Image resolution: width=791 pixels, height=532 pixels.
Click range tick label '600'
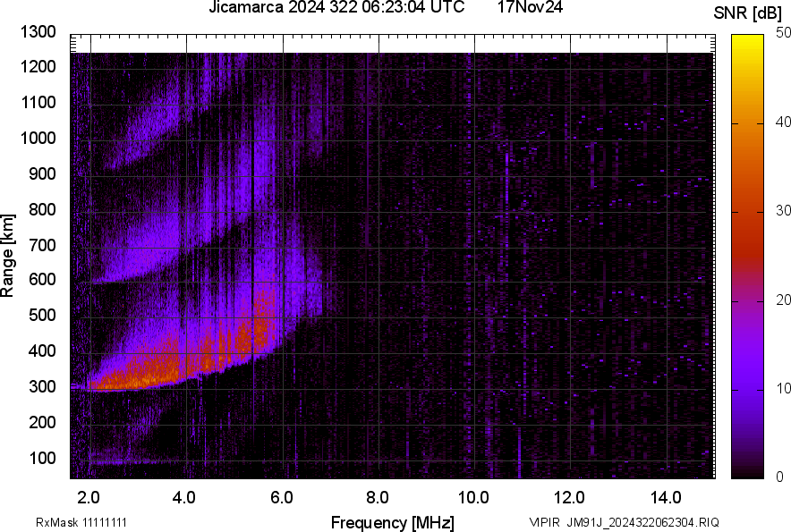point(42,279)
